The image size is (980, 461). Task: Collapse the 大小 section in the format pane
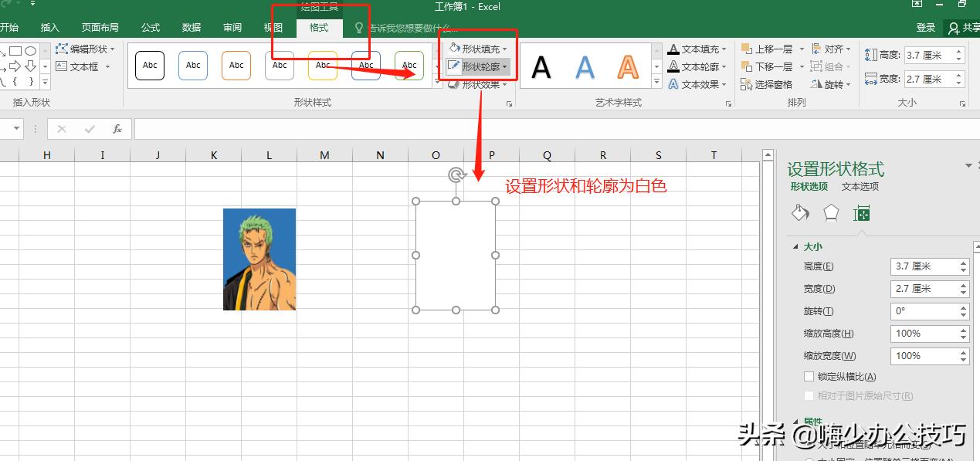coord(796,246)
